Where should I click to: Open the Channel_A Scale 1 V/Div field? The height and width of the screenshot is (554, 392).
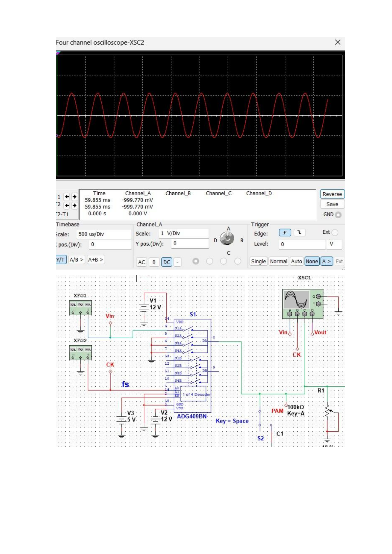pyautogui.click(x=184, y=233)
